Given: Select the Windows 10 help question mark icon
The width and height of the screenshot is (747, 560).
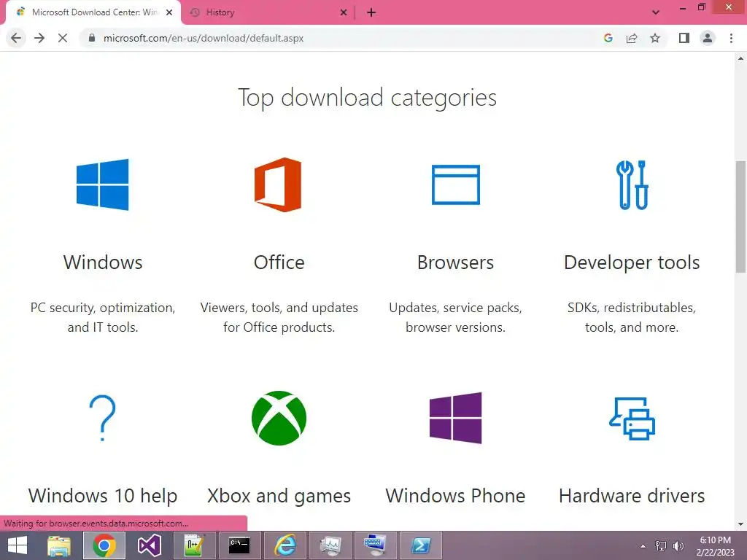Looking at the screenshot, I should pyautogui.click(x=102, y=418).
